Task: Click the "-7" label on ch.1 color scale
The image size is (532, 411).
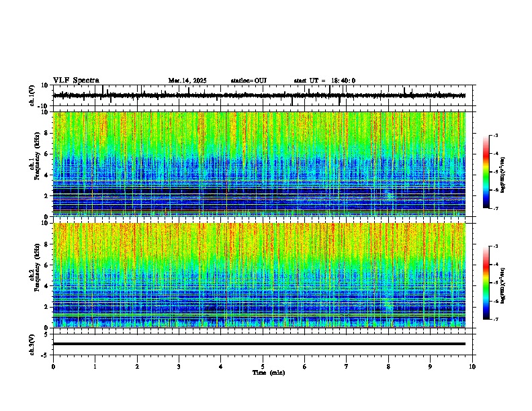Action: coord(495,208)
